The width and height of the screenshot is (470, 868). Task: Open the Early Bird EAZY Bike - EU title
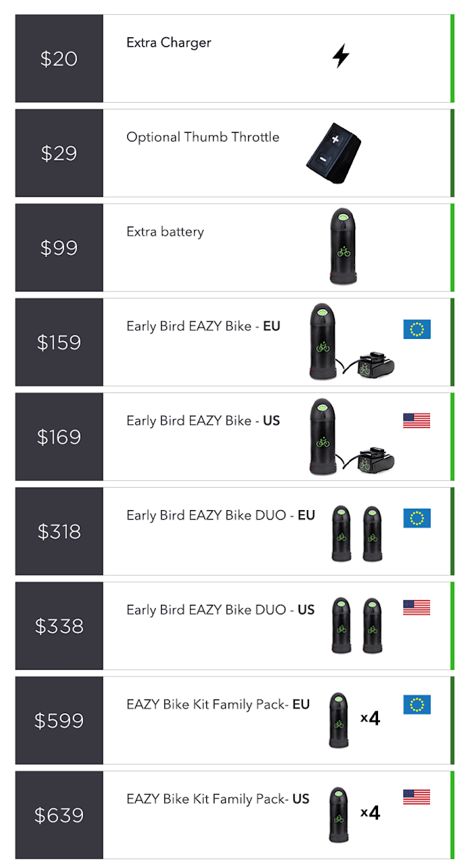(204, 326)
